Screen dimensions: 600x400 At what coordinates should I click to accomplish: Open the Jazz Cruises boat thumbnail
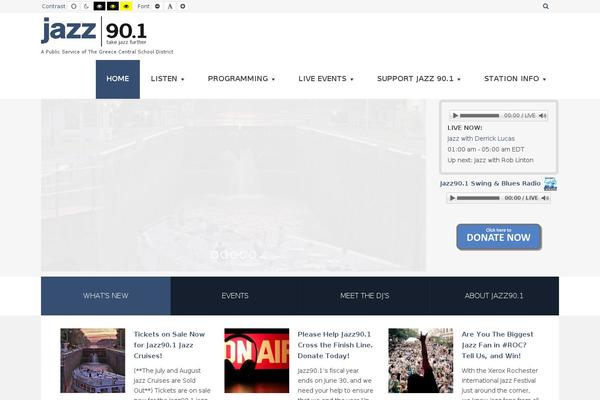point(93,361)
